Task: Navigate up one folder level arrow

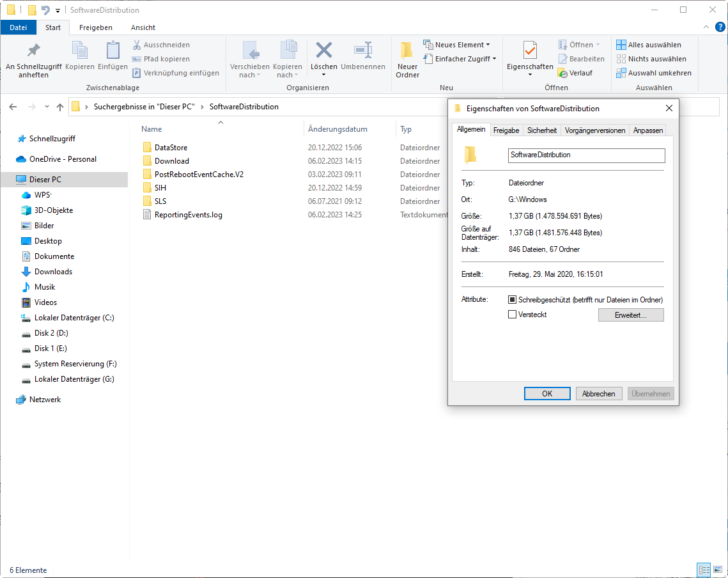Action: tap(60, 107)
